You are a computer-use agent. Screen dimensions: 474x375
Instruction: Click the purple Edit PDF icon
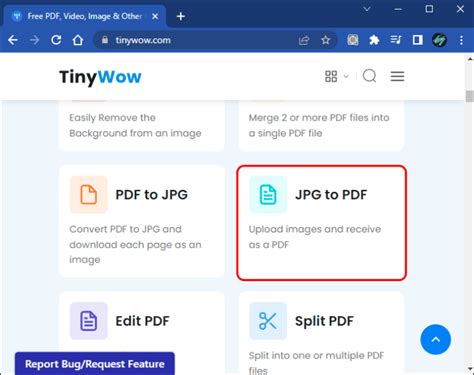point(89,321)
